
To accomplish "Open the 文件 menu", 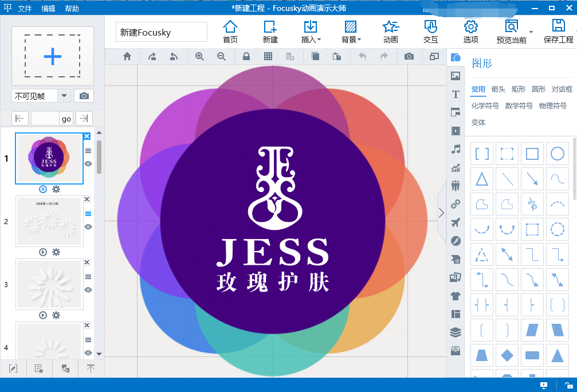I will pos(25,9).
